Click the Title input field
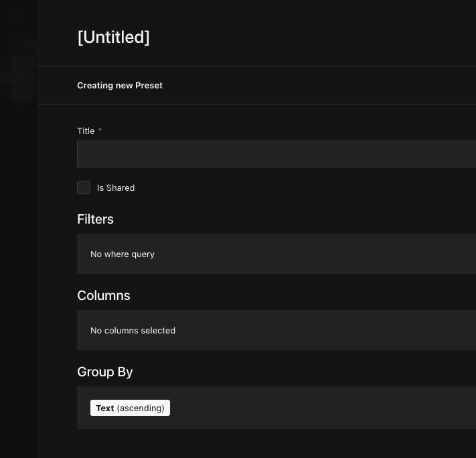 (x=276, y=154)
